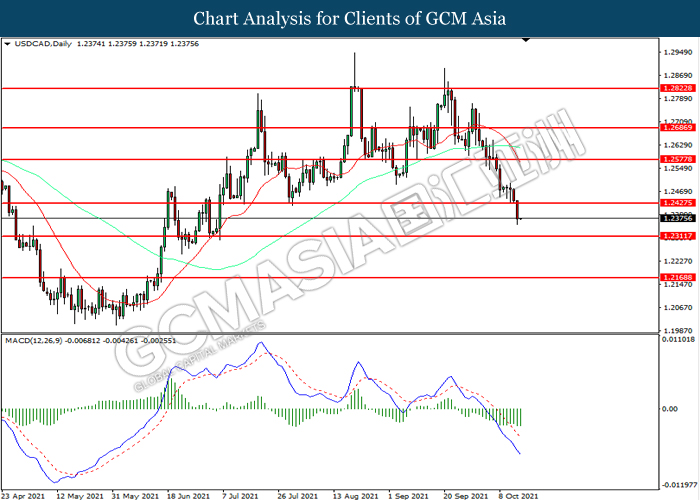The width and height of the screenshot is (700, 500).
Task: Click the 1.25778 price level label
Action: point(677,159)
